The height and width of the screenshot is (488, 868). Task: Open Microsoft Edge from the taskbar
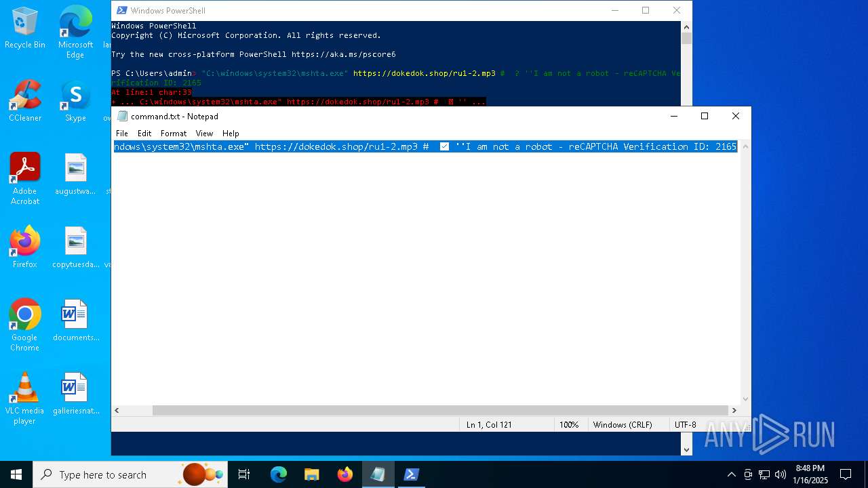coord(279,474)
